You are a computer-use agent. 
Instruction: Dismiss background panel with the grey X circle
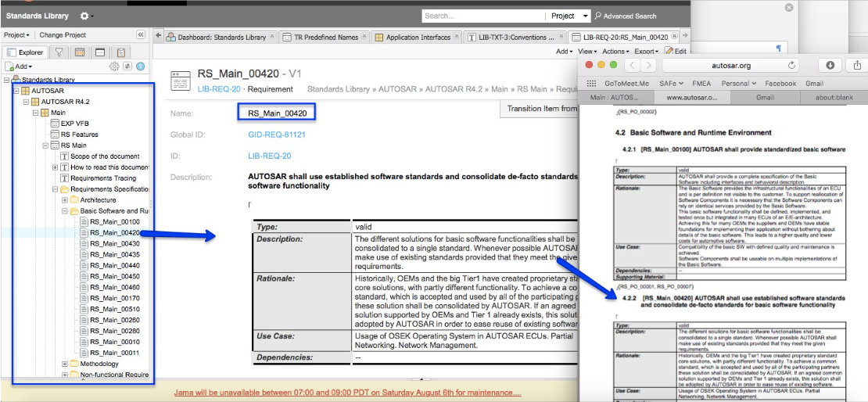click(789, 7)
